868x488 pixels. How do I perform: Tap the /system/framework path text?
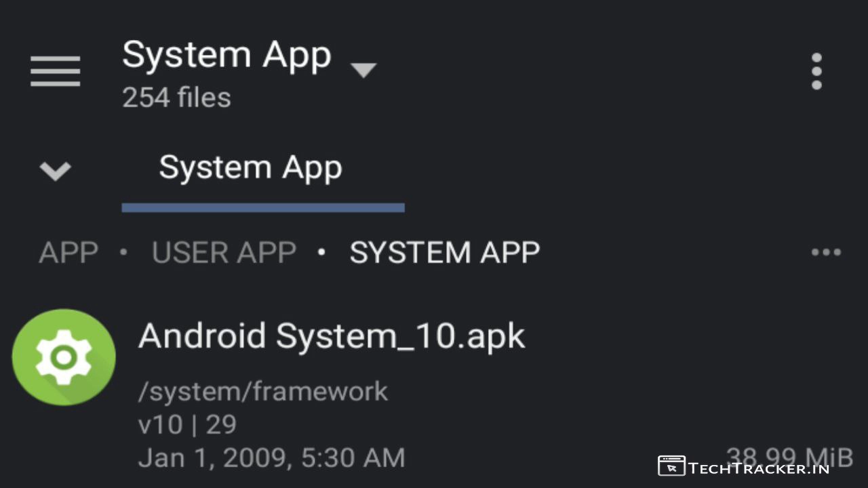263,391
